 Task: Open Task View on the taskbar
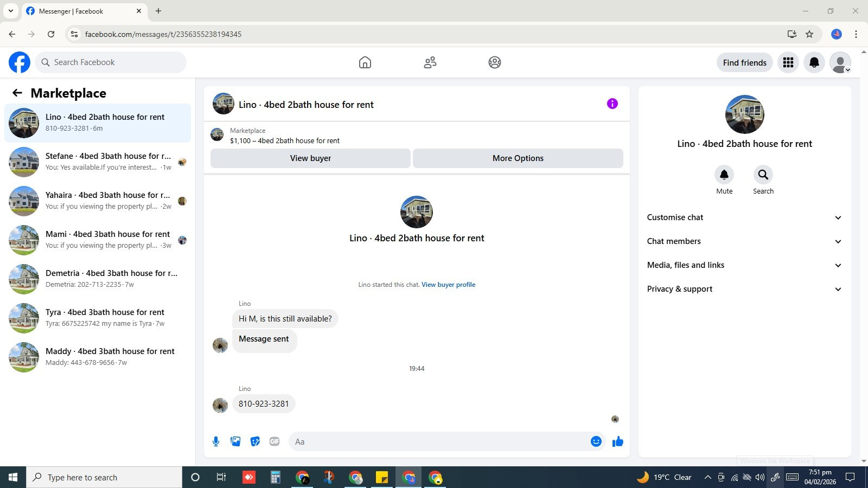pyautogui.click(x=221, y=477)
